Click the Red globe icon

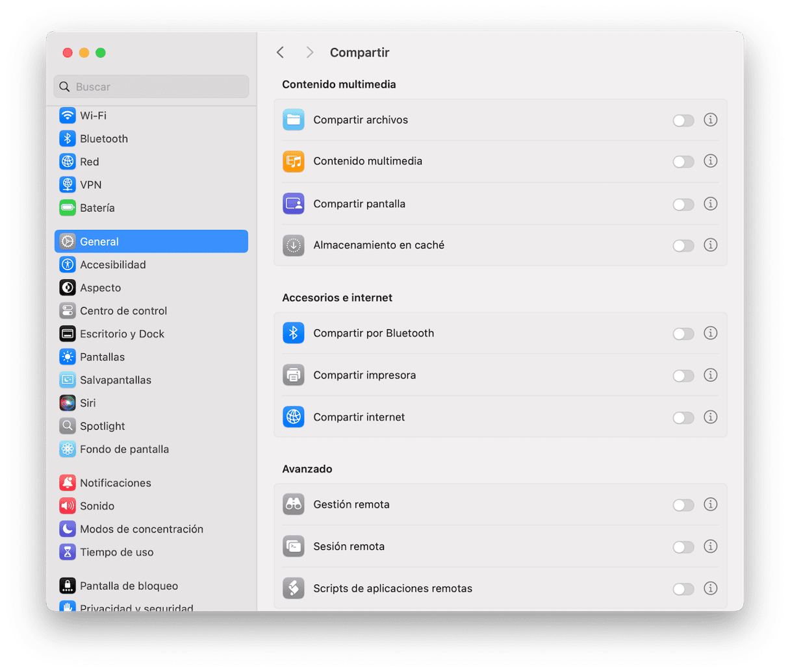pos(68,162)
